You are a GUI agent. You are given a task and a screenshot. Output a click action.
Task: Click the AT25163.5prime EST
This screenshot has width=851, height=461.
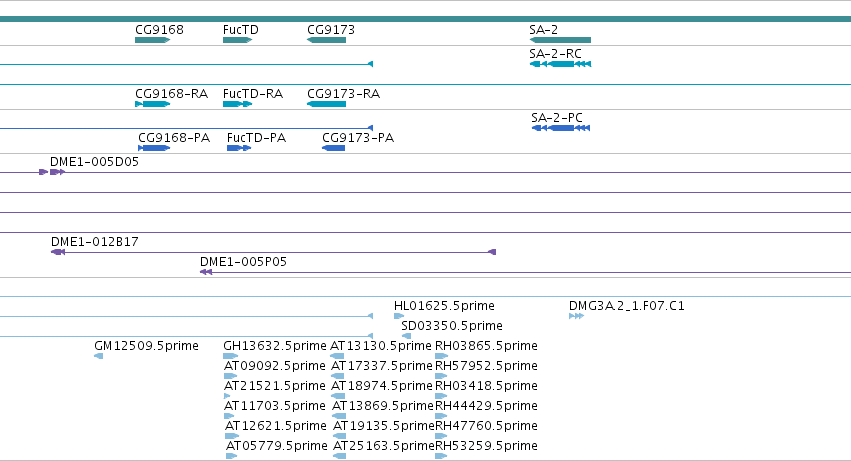(x=339, y=456)
